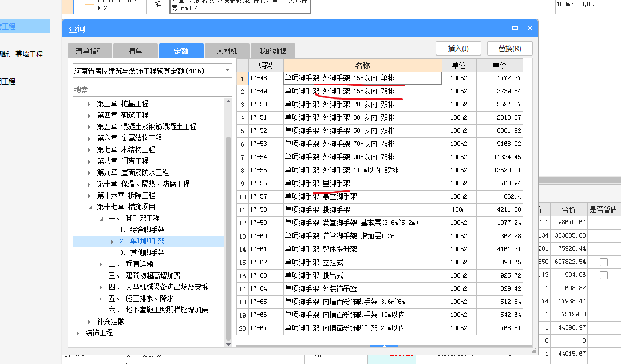Expand 第七章 木结构工程 node
Screen dimensions: 621x364
(x=89, y=150)
